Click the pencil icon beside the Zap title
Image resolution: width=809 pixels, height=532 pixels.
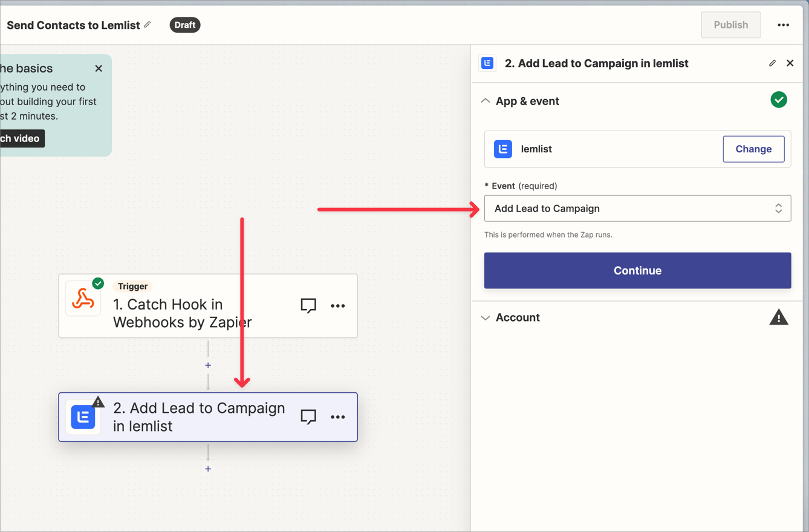coord(148,25)
